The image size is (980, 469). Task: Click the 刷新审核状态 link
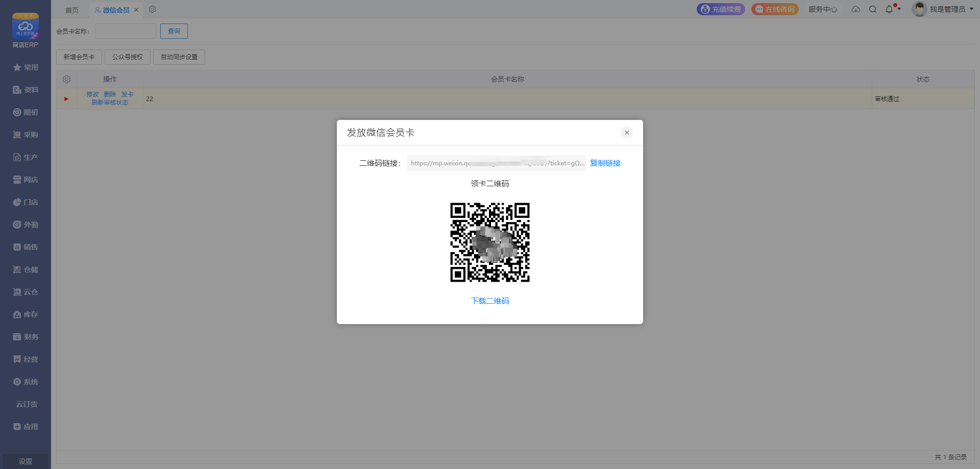(x=110, y=103)
